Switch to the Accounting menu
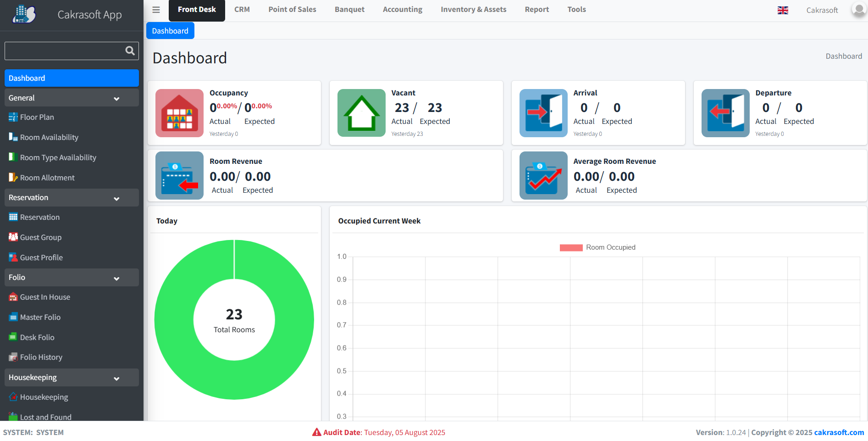The height and width of the screenshot is (441, 868). click(x=402, y=9)
